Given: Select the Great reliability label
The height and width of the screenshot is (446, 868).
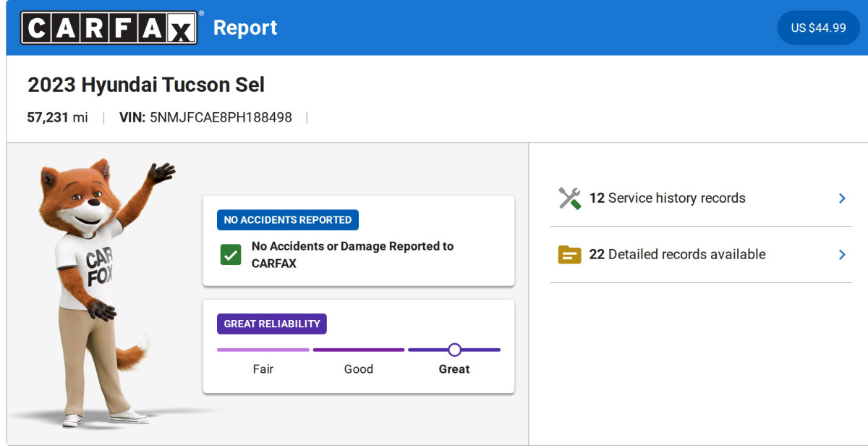Looking at the screenshot, I should tap(454, 369).
